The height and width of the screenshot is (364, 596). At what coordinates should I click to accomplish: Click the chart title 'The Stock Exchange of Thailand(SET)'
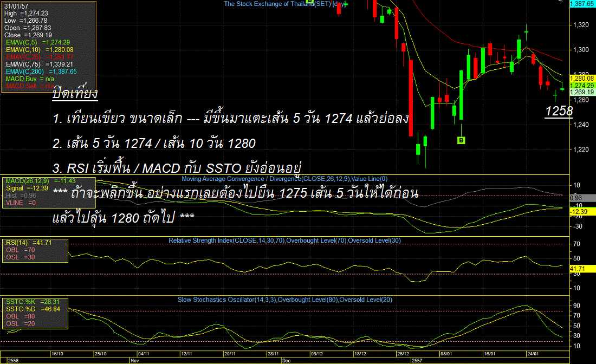click(x=277, y=4)
